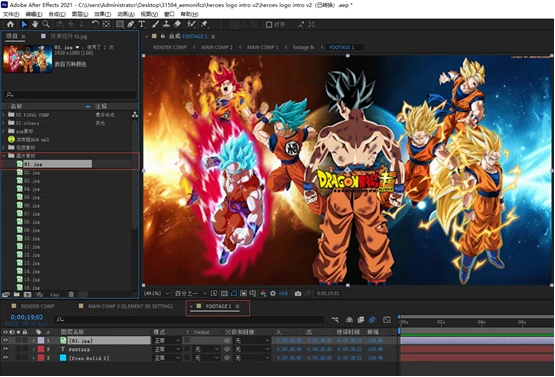Open the 效果 (Effect) menu

pos(103,14)
